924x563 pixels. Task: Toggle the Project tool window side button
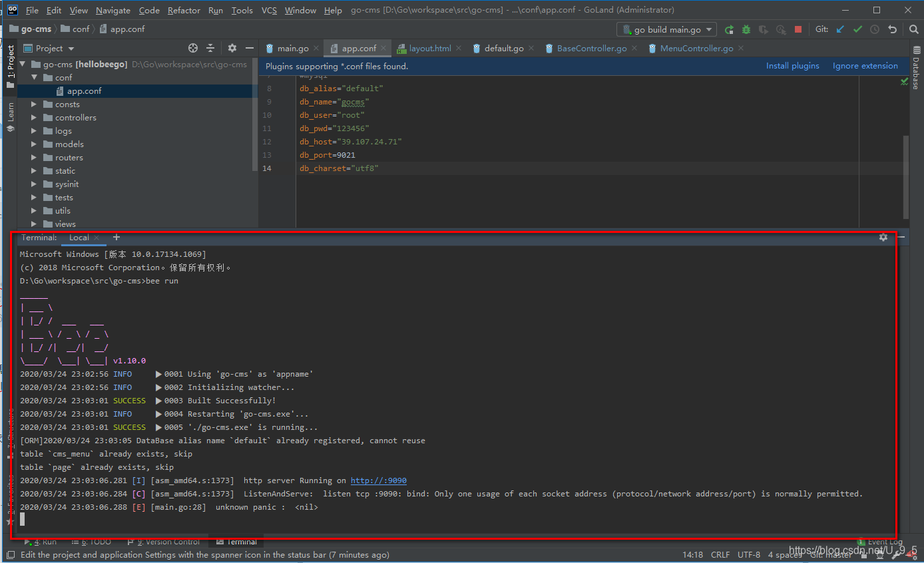tap(10, 66)
